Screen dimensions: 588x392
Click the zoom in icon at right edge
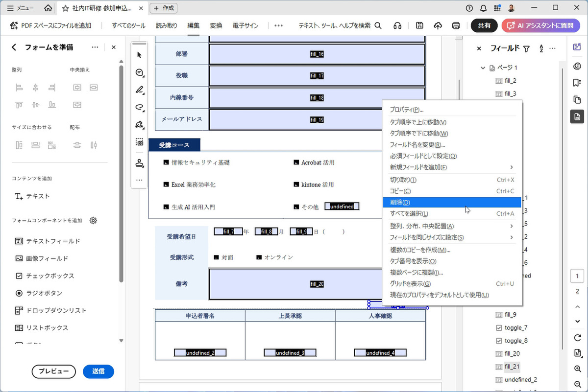(x=577, y=369)
